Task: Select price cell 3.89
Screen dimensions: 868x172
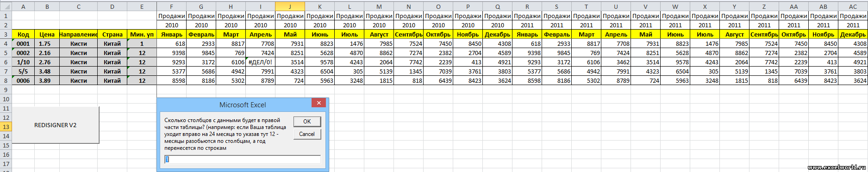Action: [47, 80]
